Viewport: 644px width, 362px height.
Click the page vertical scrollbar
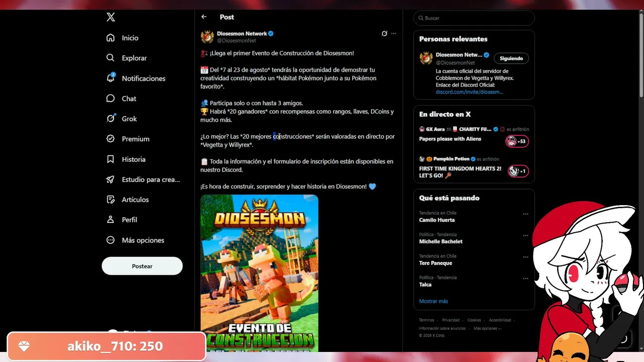[641, 55]
